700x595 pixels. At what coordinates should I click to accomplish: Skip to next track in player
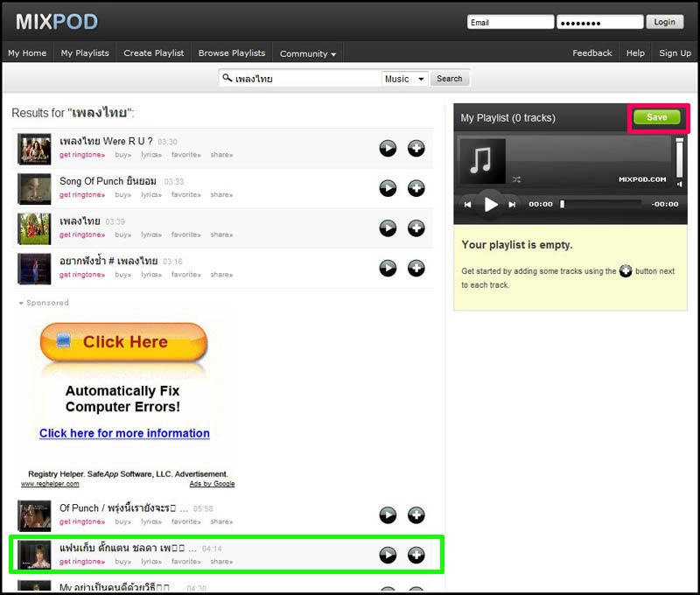coord(512,205)
